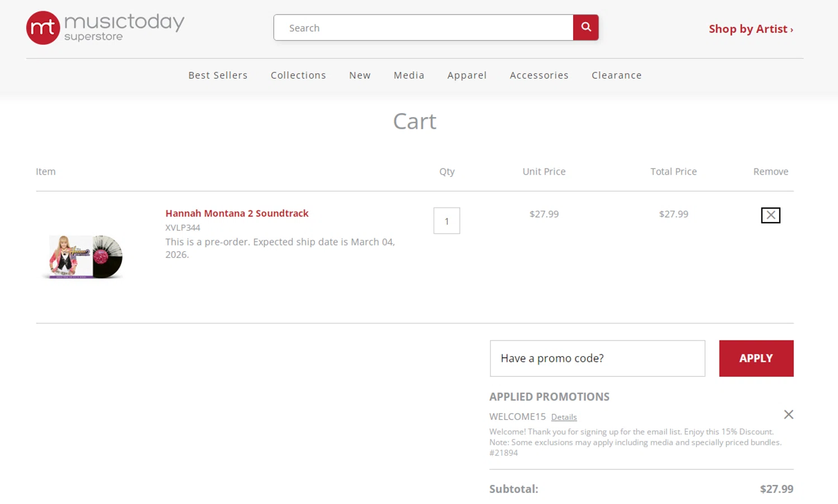Click the APPLIED PROMOTIONS heading
The width and height of the screenshot is (838, 504).
pyautogui.click(x=549, y=397)
